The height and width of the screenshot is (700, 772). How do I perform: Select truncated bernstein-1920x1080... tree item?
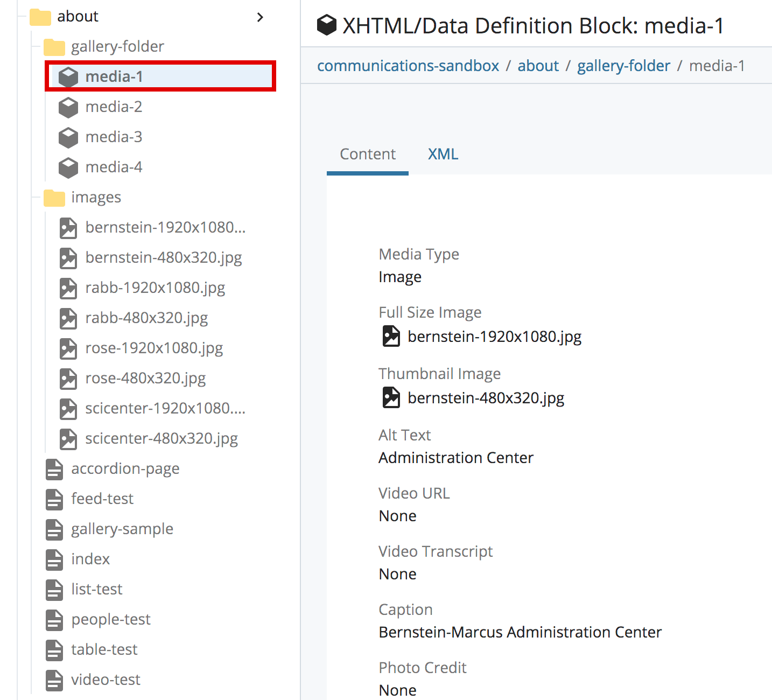point(166,228)
